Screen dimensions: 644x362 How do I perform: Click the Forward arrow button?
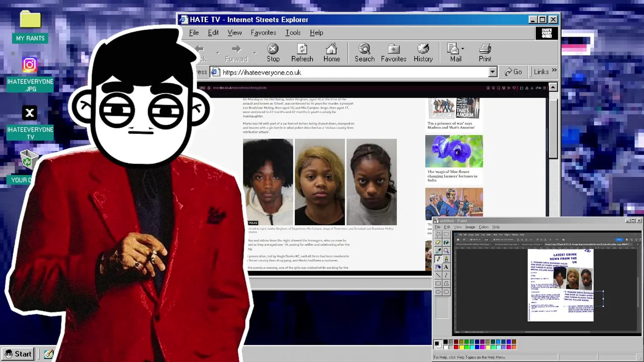click(236, 53)
